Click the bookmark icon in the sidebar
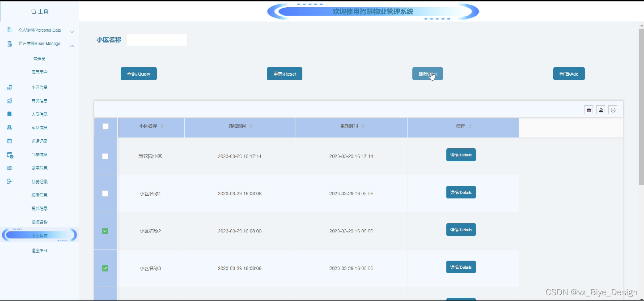644x301 pixels. (9, 114)
